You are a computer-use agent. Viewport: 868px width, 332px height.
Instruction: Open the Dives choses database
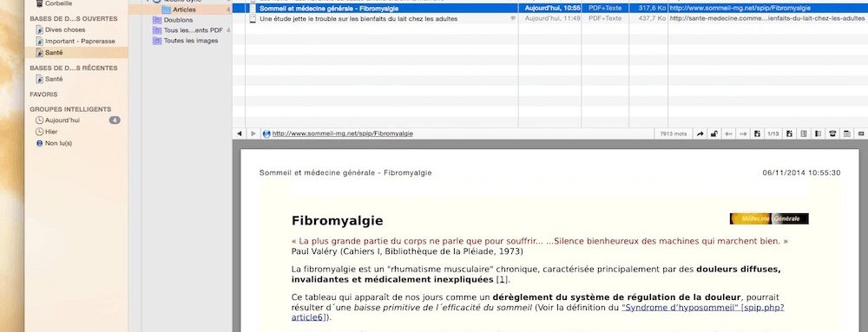coord(65,29)
